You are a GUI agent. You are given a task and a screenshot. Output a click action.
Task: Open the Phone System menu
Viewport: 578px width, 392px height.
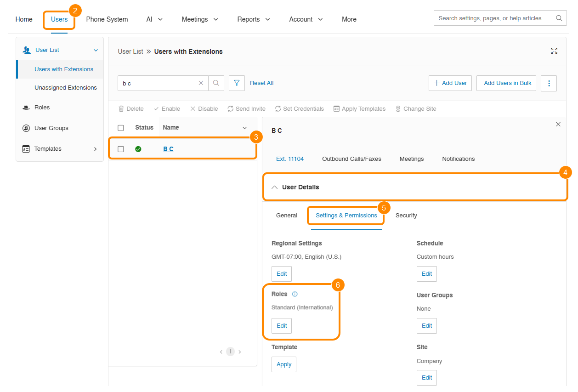[107, 19]
